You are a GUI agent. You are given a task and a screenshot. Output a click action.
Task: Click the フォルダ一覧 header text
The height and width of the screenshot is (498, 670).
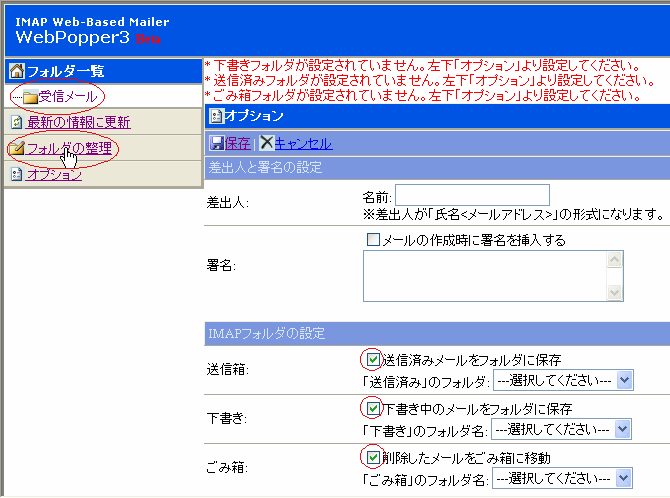pyautogui.click(x=65, y=71)
